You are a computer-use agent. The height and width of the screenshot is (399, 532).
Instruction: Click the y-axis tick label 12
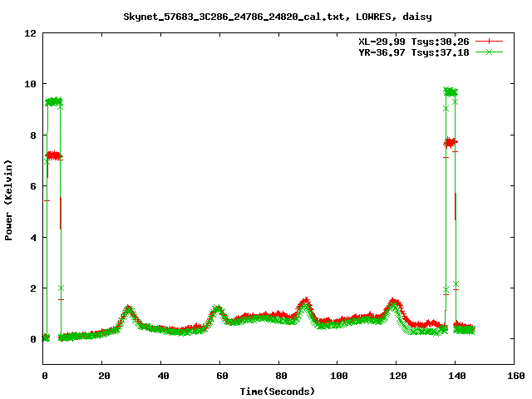click(x=30, y=33)
